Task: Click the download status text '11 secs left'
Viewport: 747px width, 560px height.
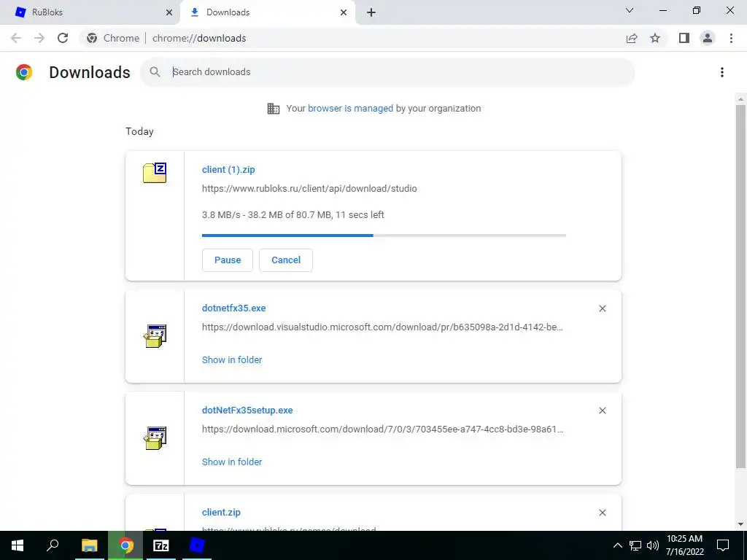Action: tap(360, 215)
